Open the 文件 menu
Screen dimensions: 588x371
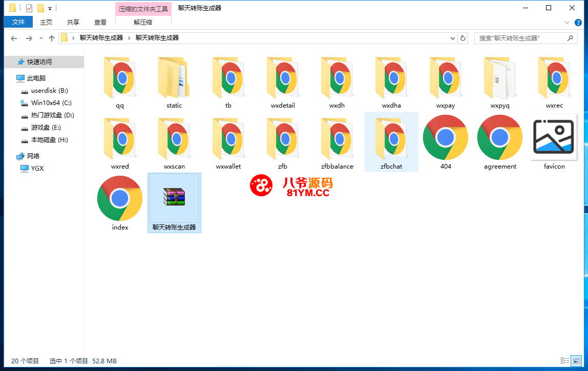click(18, 22)
